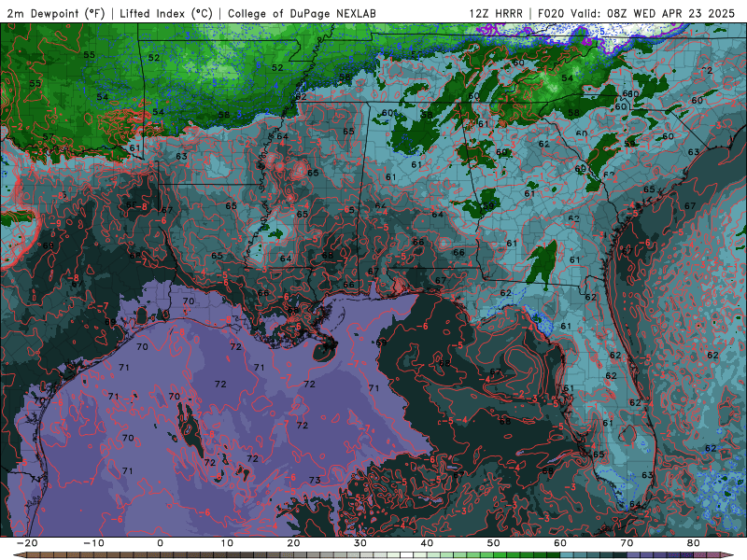Screen dimensions: 747x560
Task: Click the 80 tick label on the colorbar
Action: [x=694, y=543]
